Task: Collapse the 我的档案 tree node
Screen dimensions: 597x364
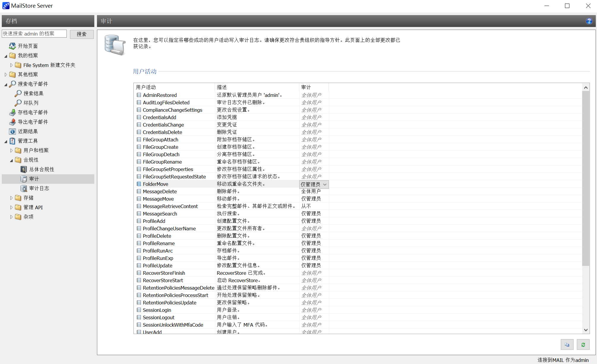Action: [x=6, y=56]
